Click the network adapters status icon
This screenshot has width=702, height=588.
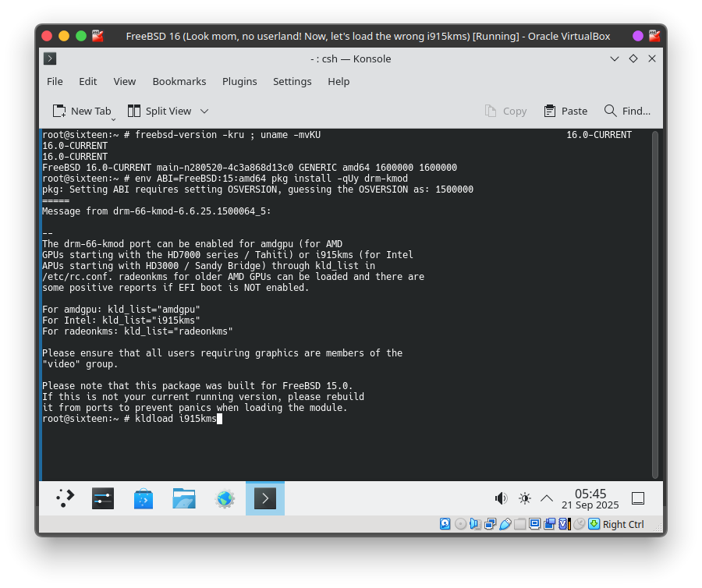coord(491,524)
